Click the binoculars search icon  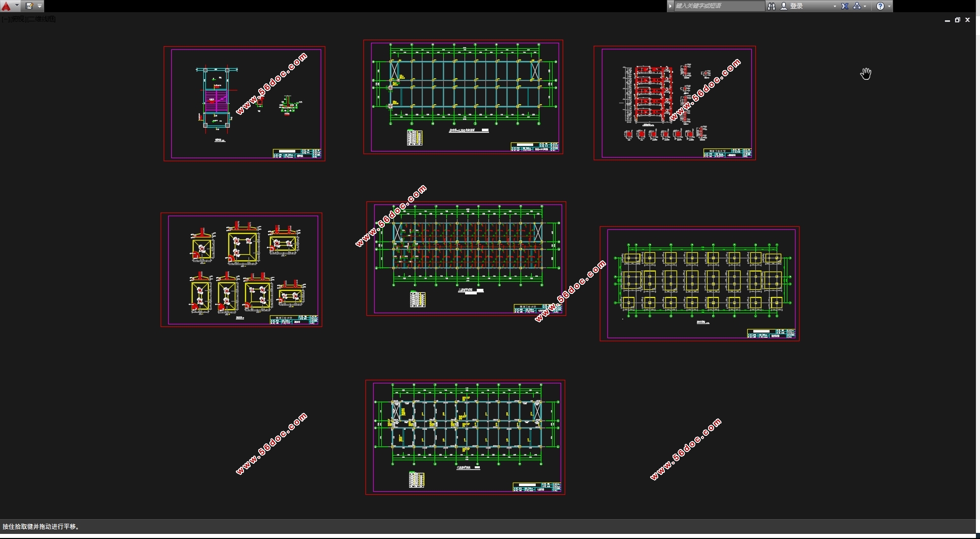click(771, 6)
